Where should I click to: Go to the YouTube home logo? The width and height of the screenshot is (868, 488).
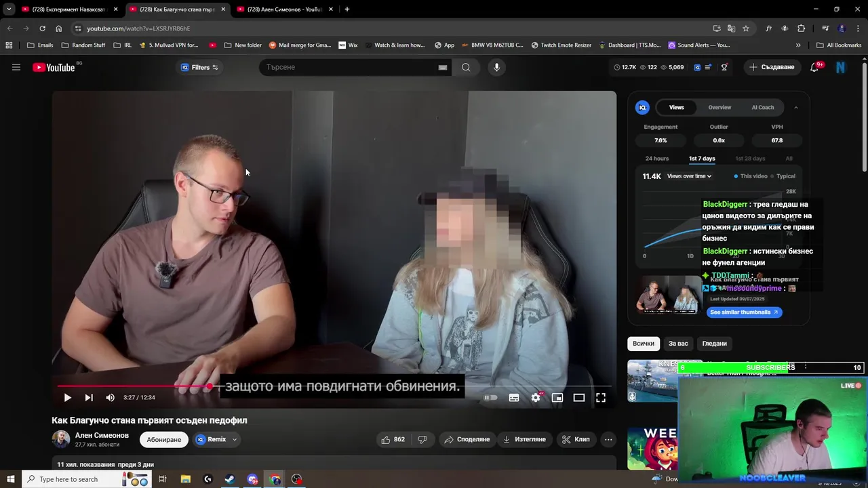(x=54, y=67)
